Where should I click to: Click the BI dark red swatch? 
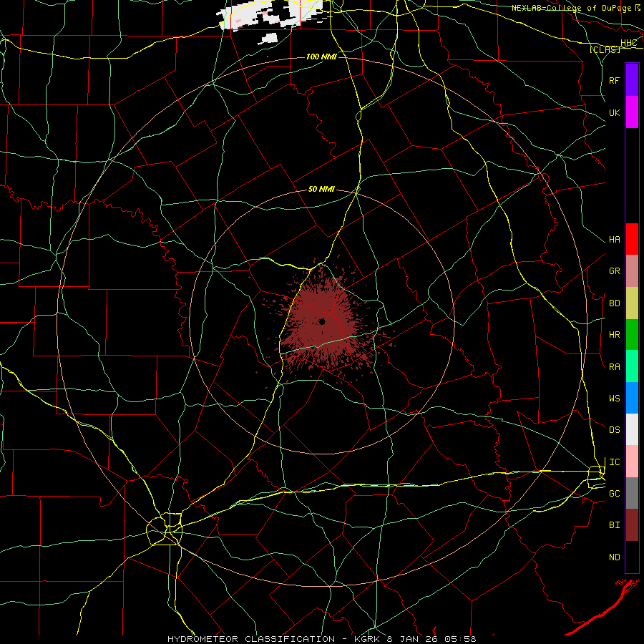(632, 525)
